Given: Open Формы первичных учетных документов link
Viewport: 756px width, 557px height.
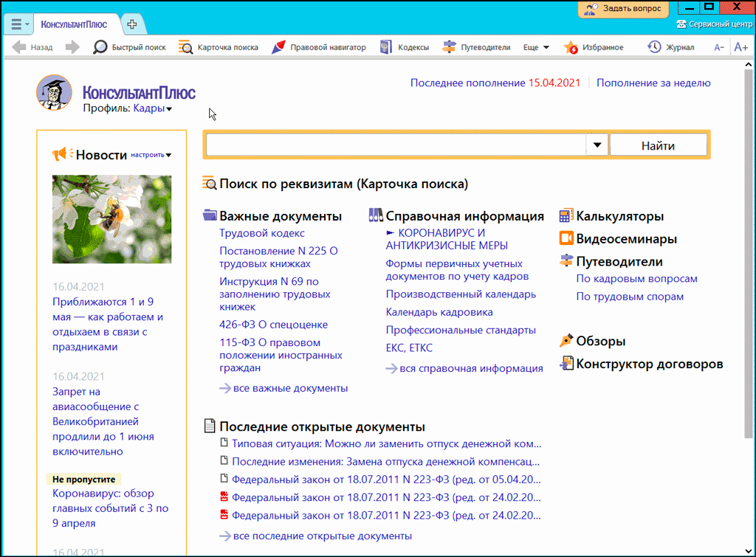Looking at the screenshot, I should tap(457, 270).
